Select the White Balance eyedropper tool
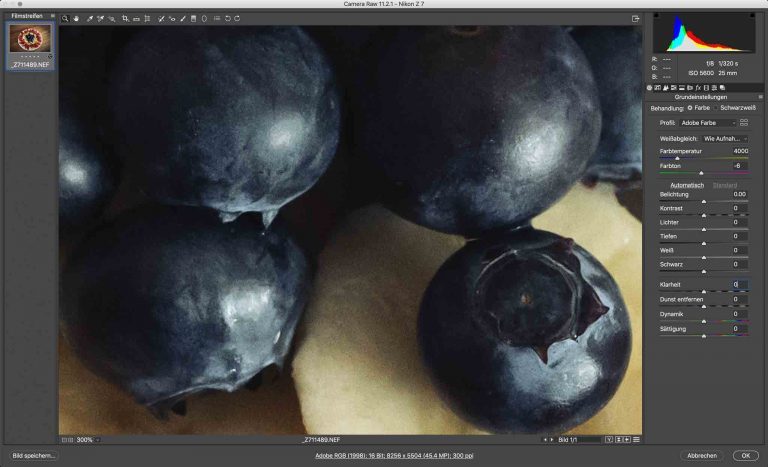Viewport: 768px width, 467px height. 90,19
